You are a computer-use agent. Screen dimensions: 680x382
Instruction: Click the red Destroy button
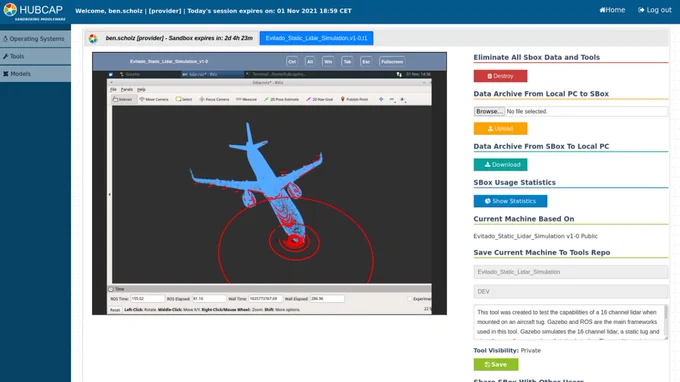pos(500,76)
